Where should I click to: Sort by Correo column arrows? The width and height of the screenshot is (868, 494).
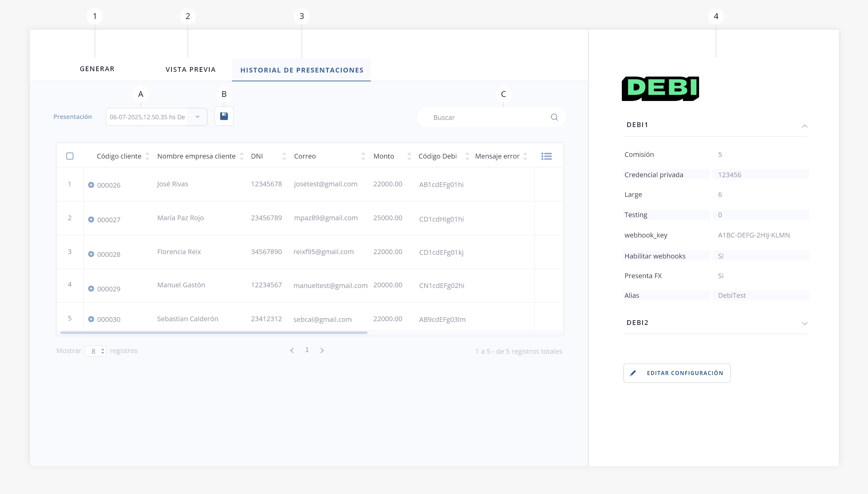[x=363, y=156]
